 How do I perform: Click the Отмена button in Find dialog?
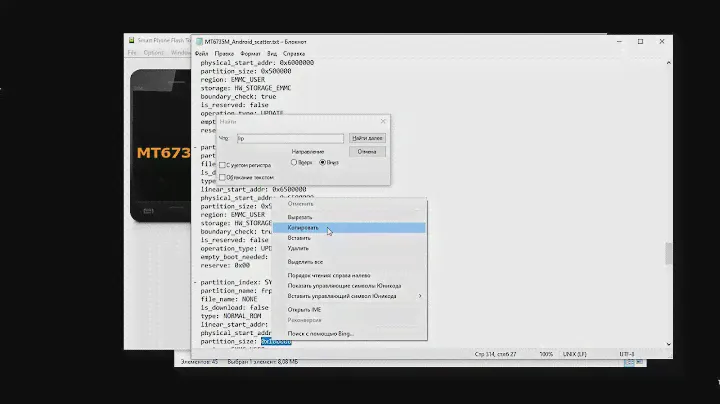(x=367, y=151)
